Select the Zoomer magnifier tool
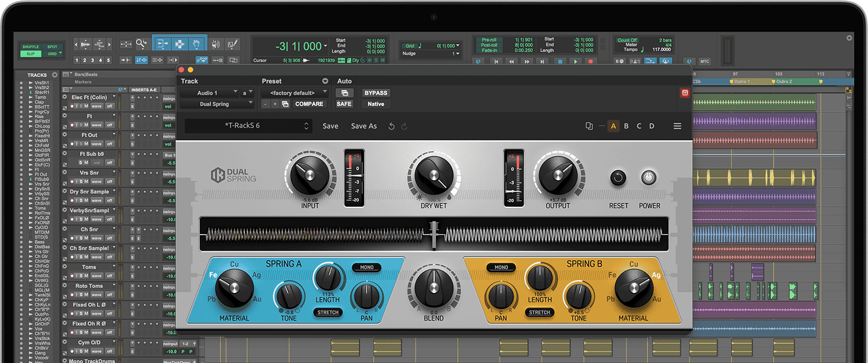This screenshot has height=363, width=868. 141,44
